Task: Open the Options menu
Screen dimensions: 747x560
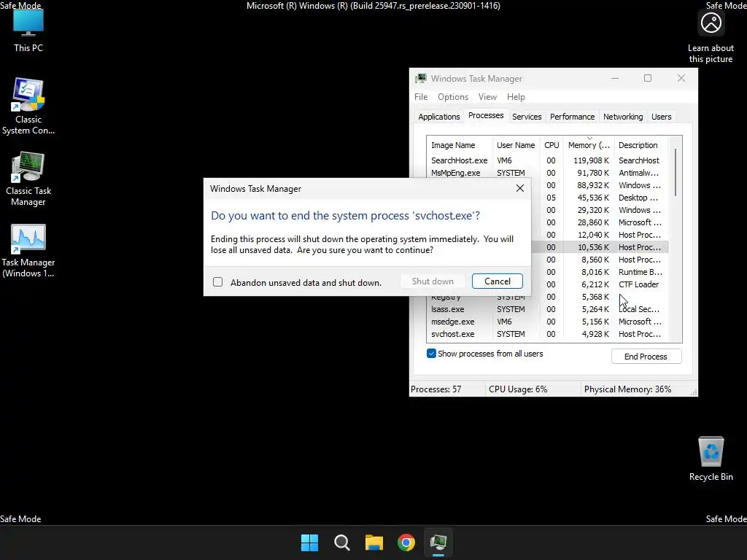Action: coord(453,97)
